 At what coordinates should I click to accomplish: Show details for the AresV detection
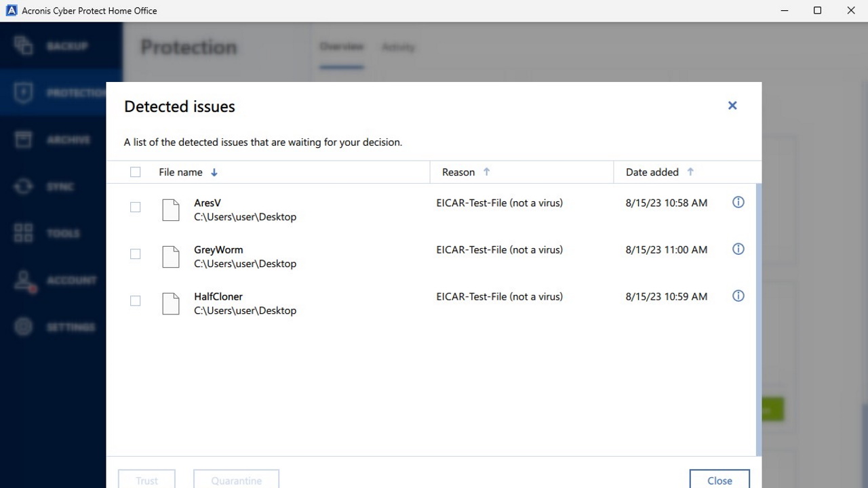click(x=738, y=202)
